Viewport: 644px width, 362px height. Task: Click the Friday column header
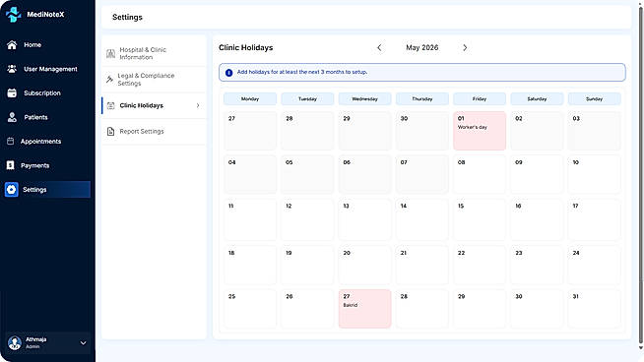pos(480,99)
